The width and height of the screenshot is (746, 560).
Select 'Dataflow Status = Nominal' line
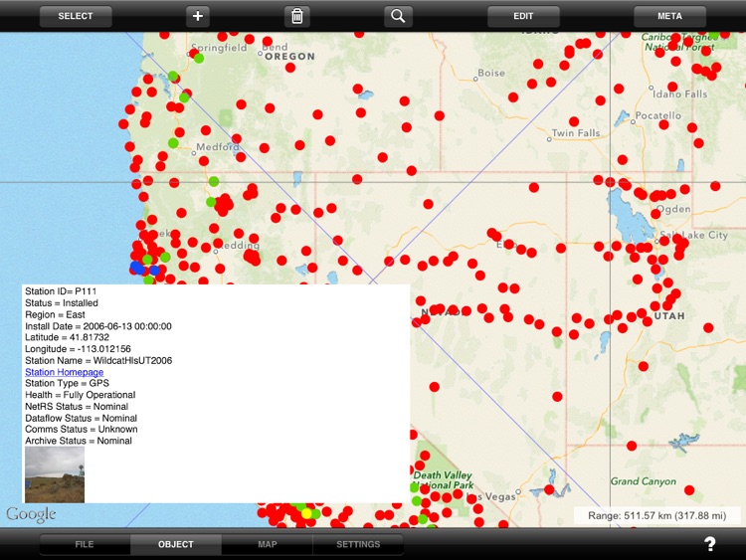(x=81, y=418)
